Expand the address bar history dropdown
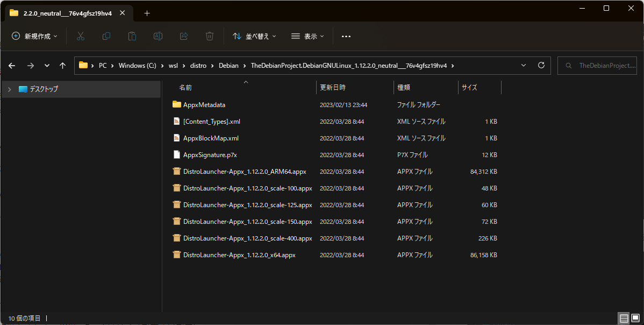The width and height of the screenshot is (644, 325). pyautogui.click(x=524, y=65)
